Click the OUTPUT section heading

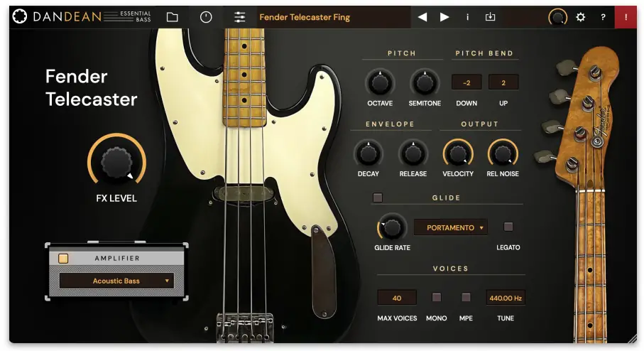[480, 124]
